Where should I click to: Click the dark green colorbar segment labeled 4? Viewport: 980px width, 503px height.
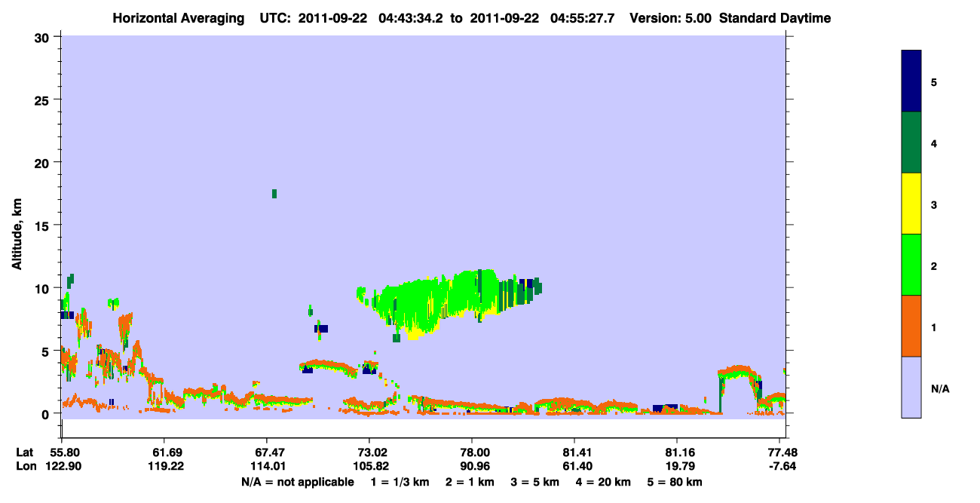[911, 143]
